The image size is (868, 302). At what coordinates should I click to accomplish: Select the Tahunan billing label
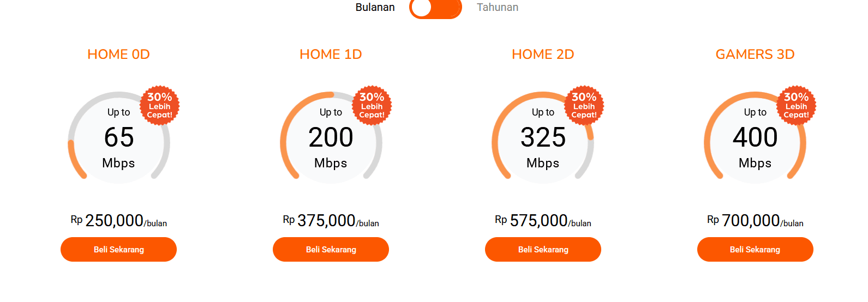coord(498,7)
